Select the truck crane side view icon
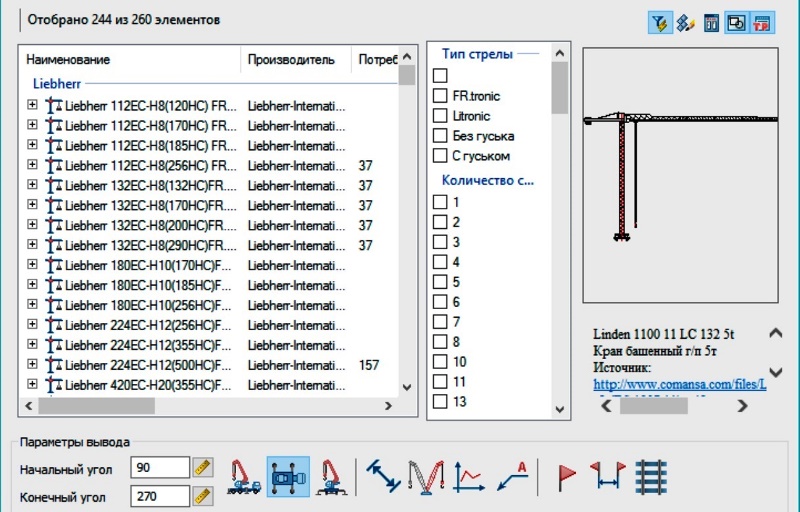The image size is (800, 512). 244,477
